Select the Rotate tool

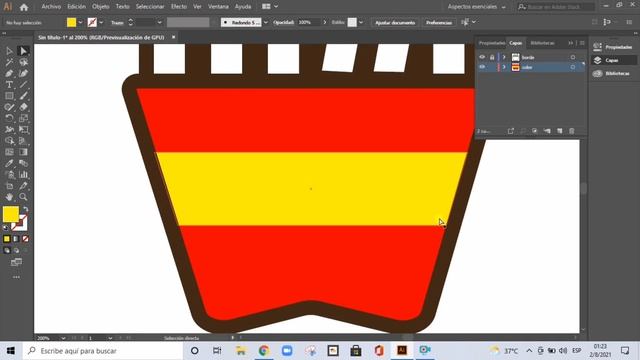pyautogui.click(x=9, y=118)
